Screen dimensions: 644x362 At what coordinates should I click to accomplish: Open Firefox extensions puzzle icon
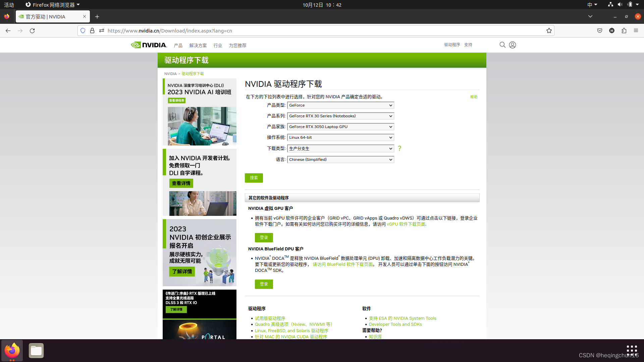[x=624, y=31]
